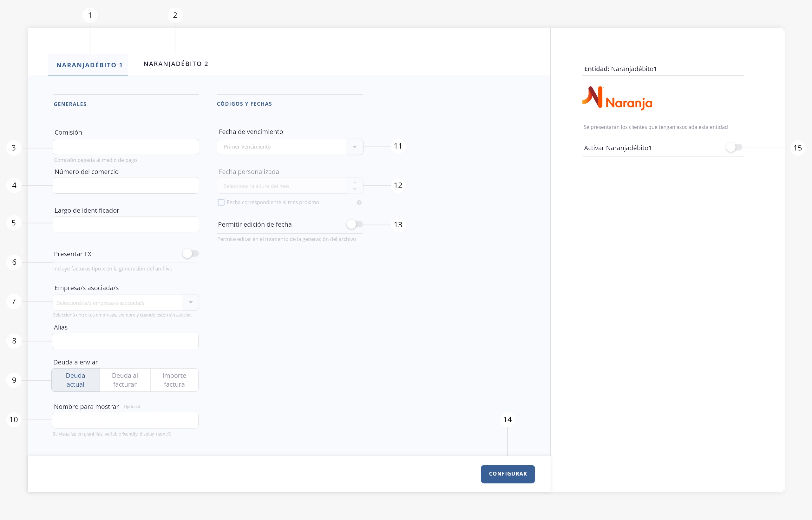Viewport: 812px width, 520px height.
Task: Click the info icon beside mes próximo
Action: tap(359, 203)
